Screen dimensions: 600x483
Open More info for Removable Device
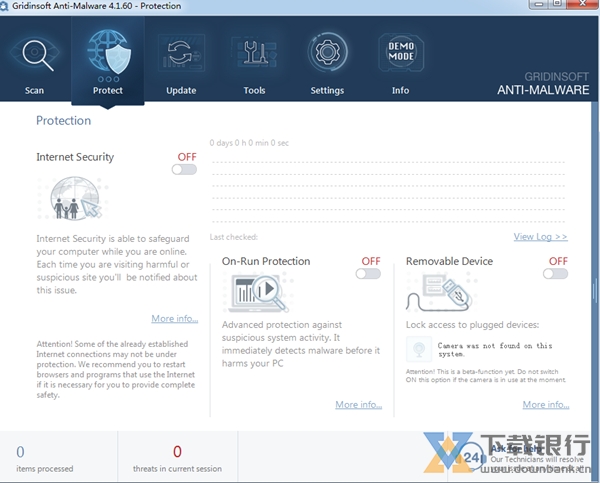[x=546, y=405]
